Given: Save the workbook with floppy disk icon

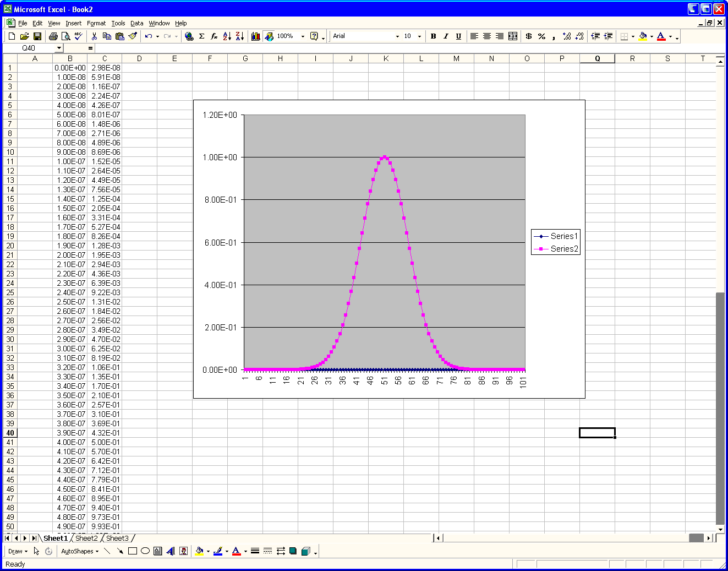Looking at the screenshot, I should (37, 36).
